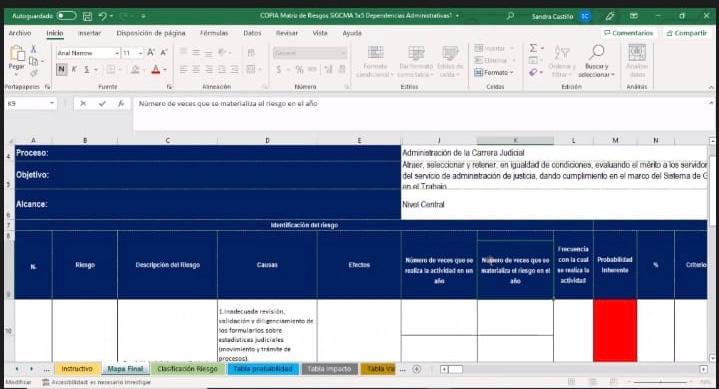719x389 pixels.
Task: Toggle underline S formatting
Action: (x=86, y=69)
